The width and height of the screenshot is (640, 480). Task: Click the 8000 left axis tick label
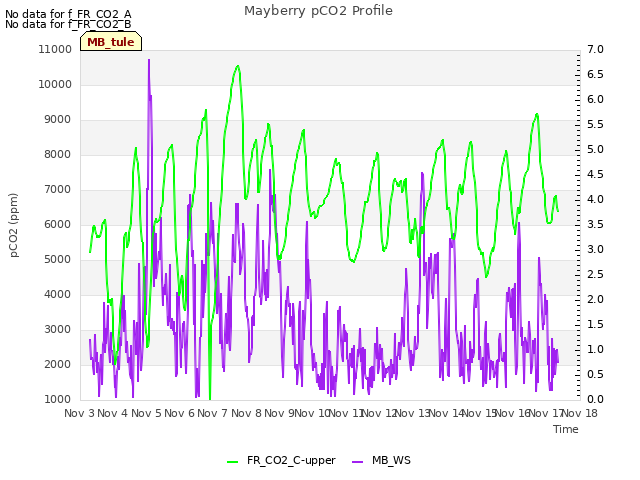tap(58, 155)
